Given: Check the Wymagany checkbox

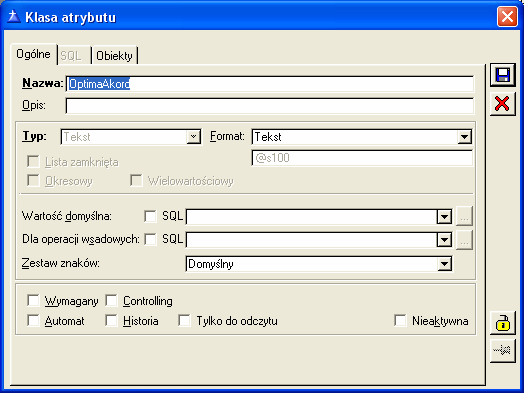Looking at the screenshot, I should (x=33, y=300).
